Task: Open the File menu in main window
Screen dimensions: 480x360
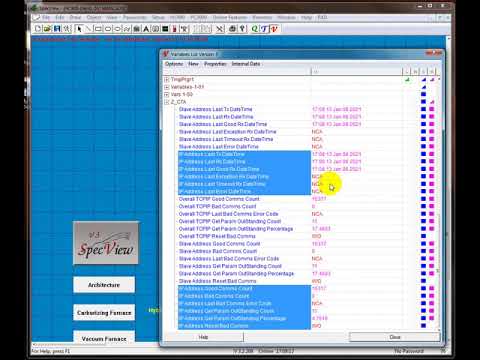Action: click(x=46, y=17)
